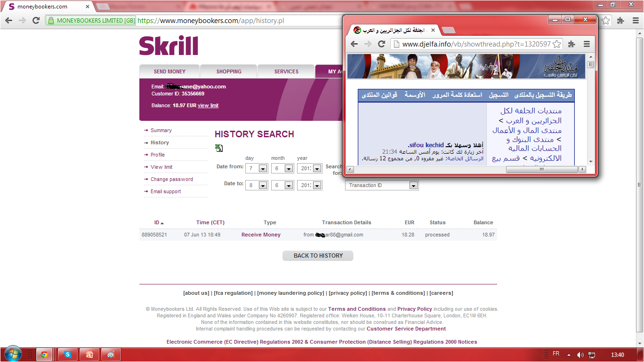Show hidden tray icons arrow

(x=569, y=355)
